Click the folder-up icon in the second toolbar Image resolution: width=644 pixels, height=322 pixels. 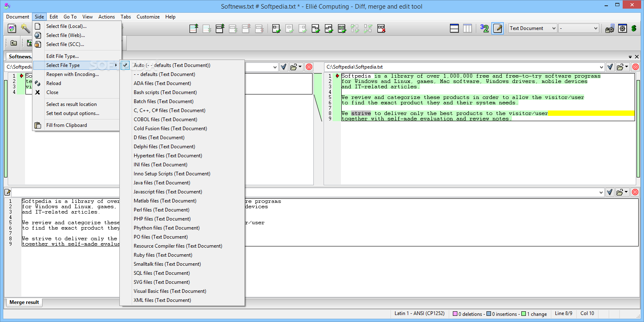click(14, 43)
